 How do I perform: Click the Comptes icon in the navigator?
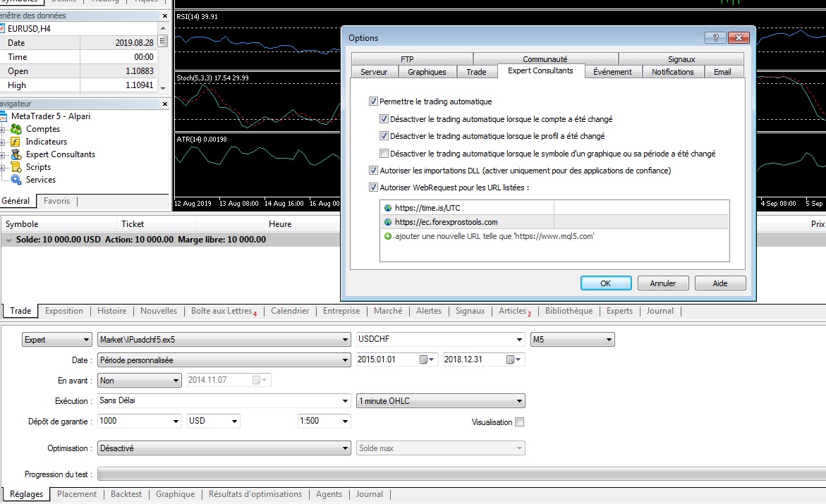click(16, 129)
